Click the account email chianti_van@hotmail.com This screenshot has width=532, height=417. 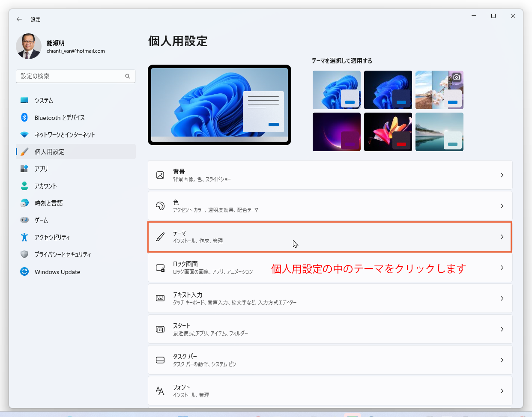click(76, 51)
